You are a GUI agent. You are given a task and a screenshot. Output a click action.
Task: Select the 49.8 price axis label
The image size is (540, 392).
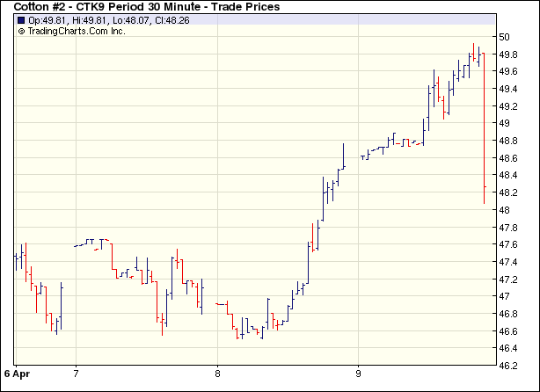tap(508, 54)
